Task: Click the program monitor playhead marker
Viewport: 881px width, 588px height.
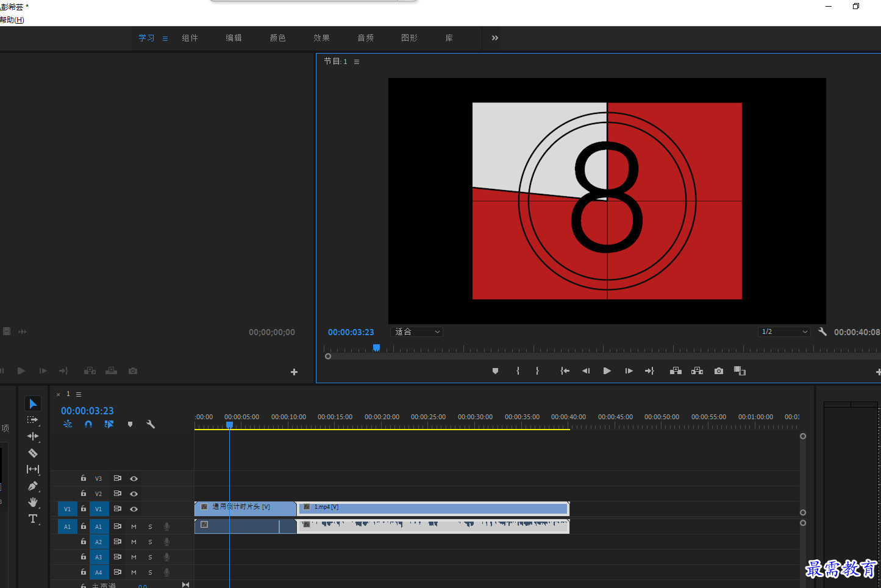Action: pyautogui.click(x=376, y=348)
